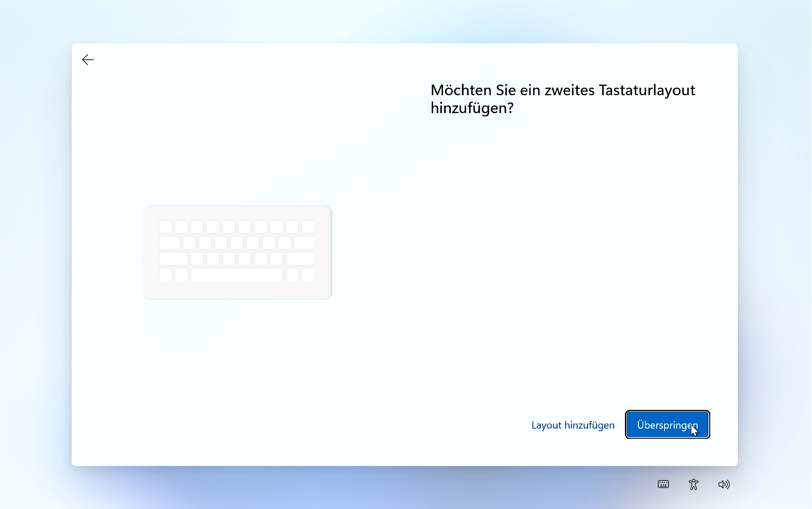The height and width of the screenshot is (509, 812).
Task: Click the heading about zweites Tastaturlayout
Action: 563,99
